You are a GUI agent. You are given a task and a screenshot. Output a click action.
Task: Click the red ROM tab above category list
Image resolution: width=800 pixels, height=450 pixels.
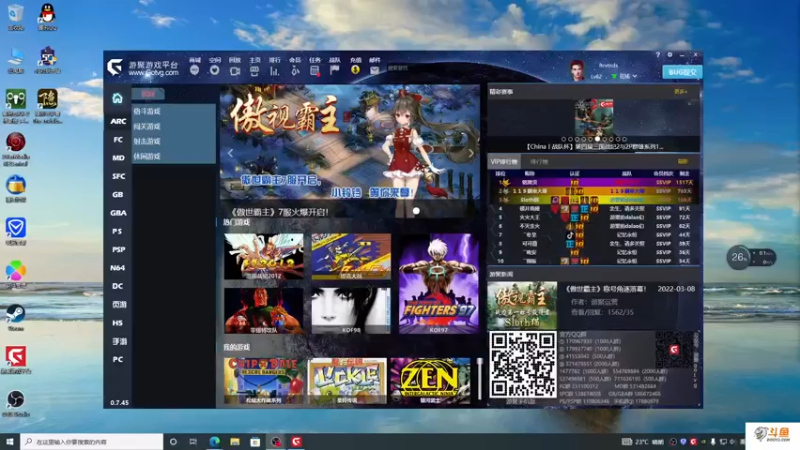pyautogui.click(x=148, y=94)
